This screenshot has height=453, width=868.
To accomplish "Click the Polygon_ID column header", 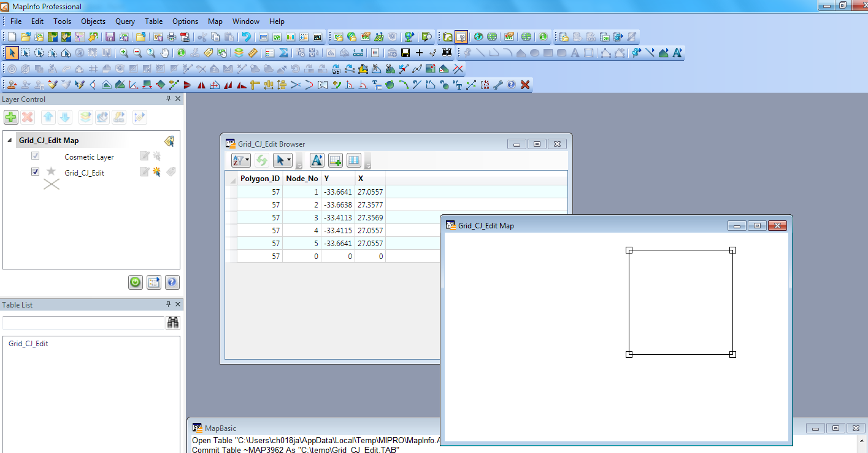I will point(259,179).
